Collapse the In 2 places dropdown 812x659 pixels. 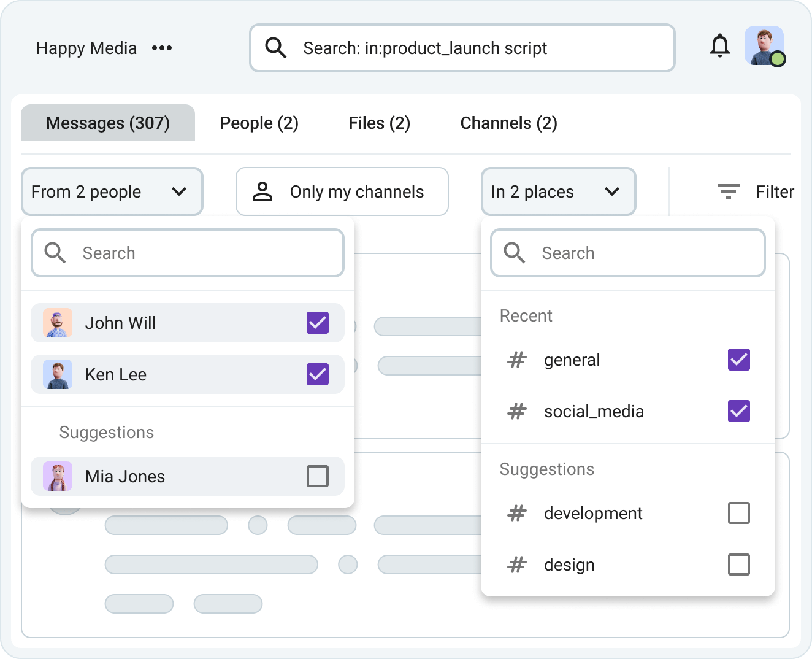pyautogui.click(x=612, y=191)
